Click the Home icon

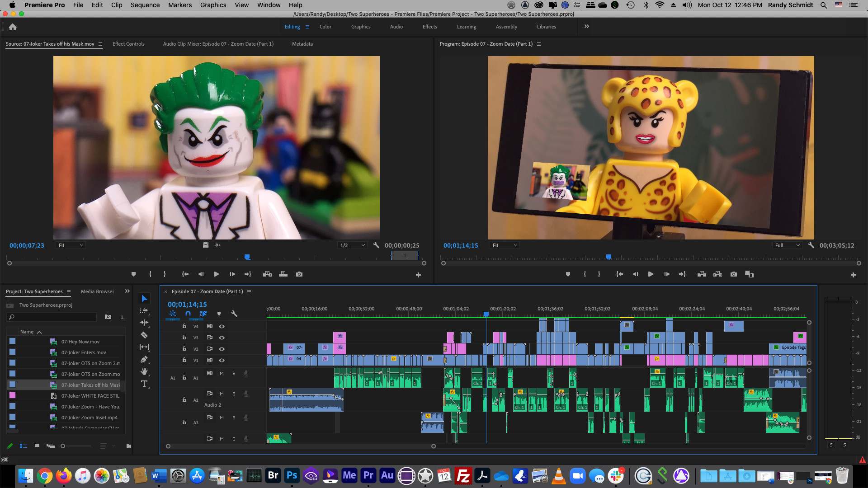pos(13,27)
